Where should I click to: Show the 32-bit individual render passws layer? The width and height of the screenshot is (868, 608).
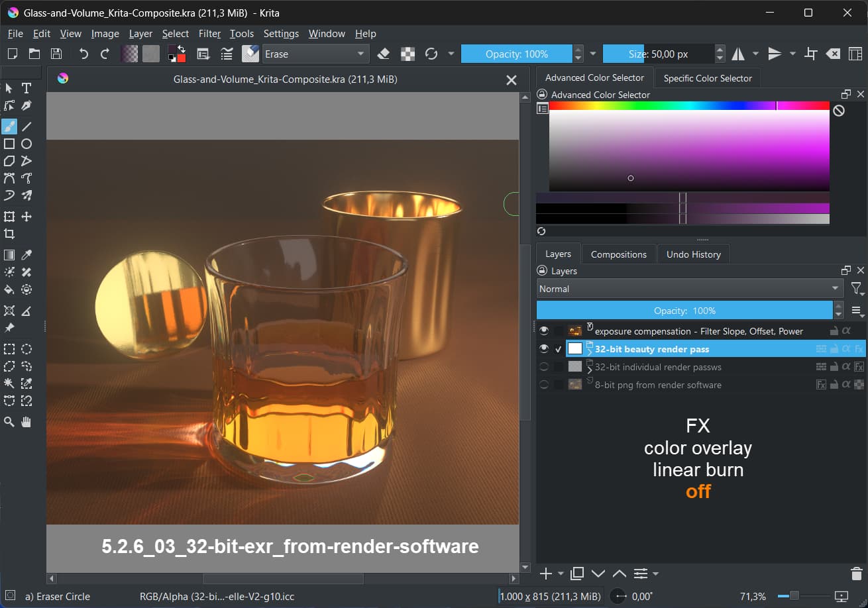[544, 366]
